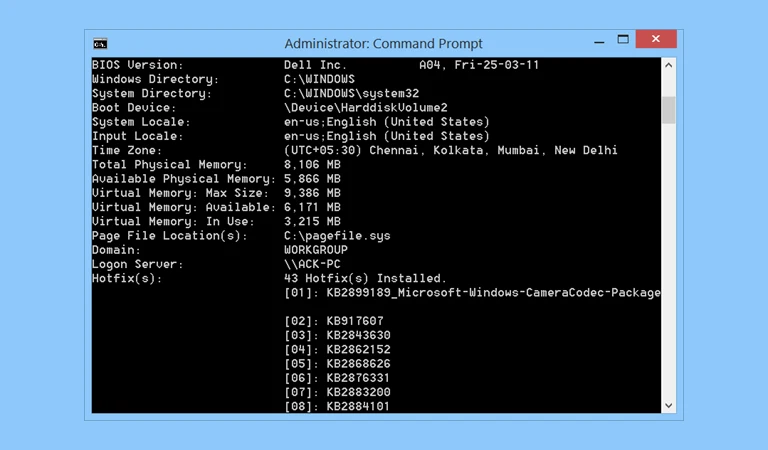The width and height of the screenshot is (768, 450).
Task: Click the scrollbar up arrow
Action: [x=669, y=65]
